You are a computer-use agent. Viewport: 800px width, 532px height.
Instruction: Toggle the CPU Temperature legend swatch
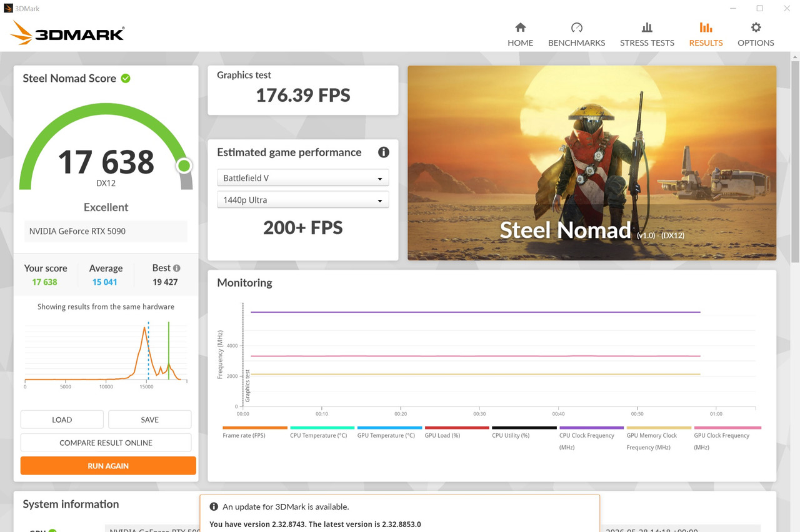click(322, 428)
